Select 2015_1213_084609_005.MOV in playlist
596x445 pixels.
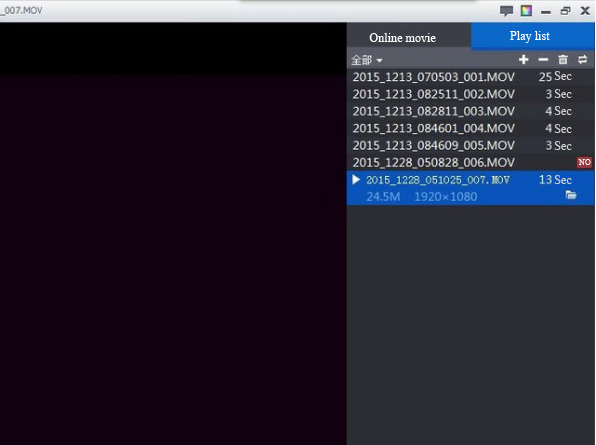(471, 145)
